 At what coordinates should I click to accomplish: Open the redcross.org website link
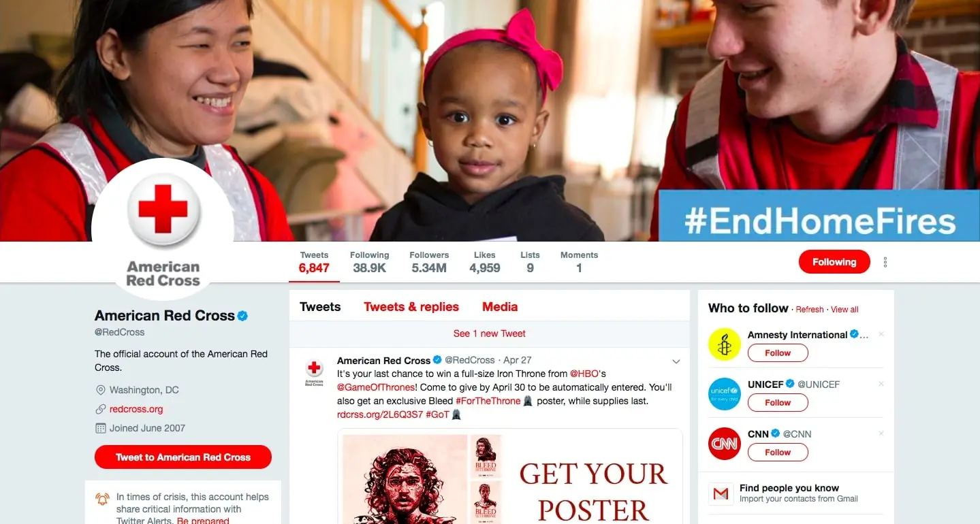(136, 409)
